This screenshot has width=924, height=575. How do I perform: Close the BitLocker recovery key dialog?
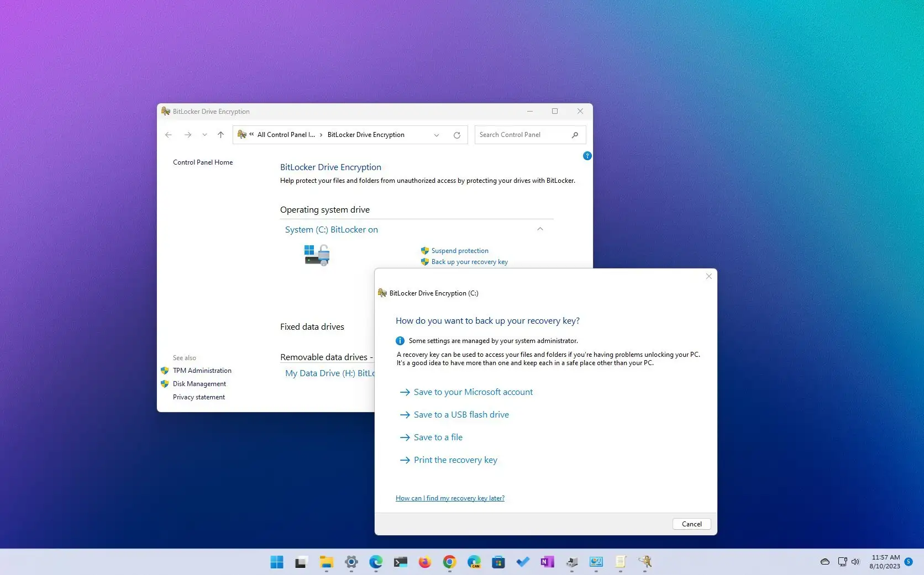pos(709,276)
